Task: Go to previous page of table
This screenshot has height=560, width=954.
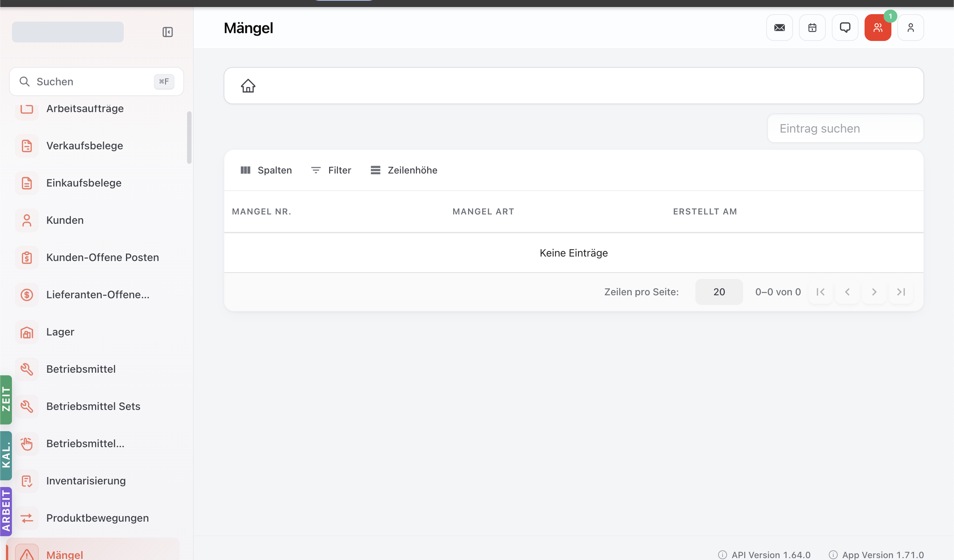Action: coord(847,292)
